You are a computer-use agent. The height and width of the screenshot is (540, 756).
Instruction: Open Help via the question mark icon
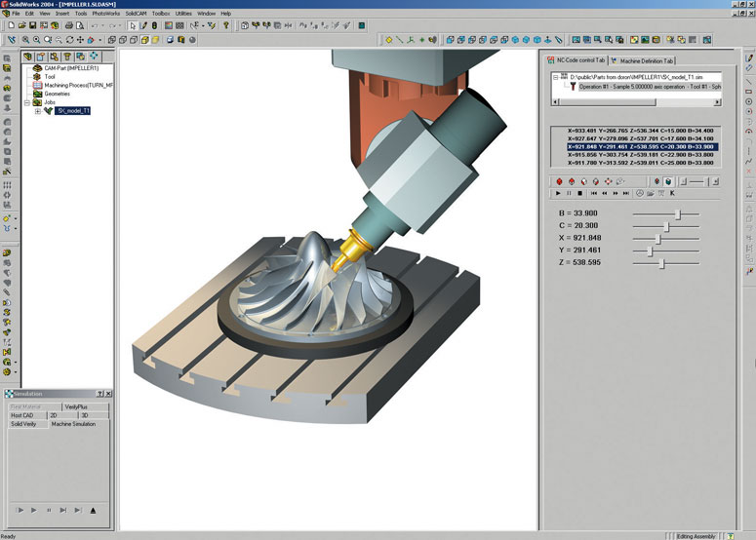click(x=226, y=25)
